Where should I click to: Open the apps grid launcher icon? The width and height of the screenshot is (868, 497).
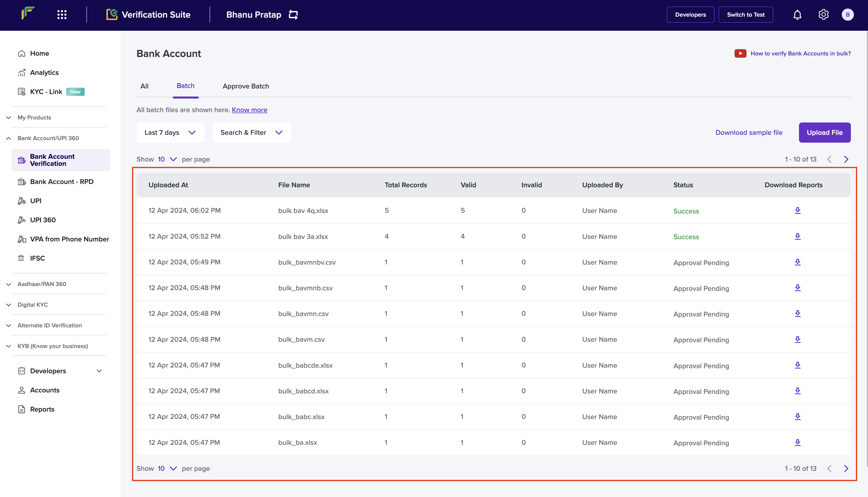62,15
